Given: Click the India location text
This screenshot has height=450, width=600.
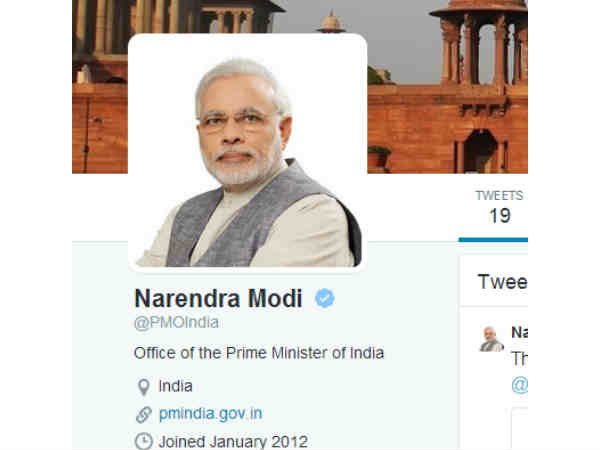Looking at the screenshot, I should 175,386.
